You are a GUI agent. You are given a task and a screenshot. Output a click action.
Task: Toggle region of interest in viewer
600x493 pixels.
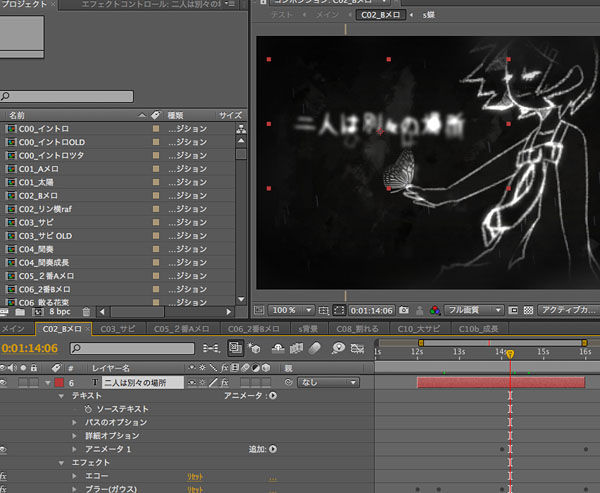[x=513, y=310]
